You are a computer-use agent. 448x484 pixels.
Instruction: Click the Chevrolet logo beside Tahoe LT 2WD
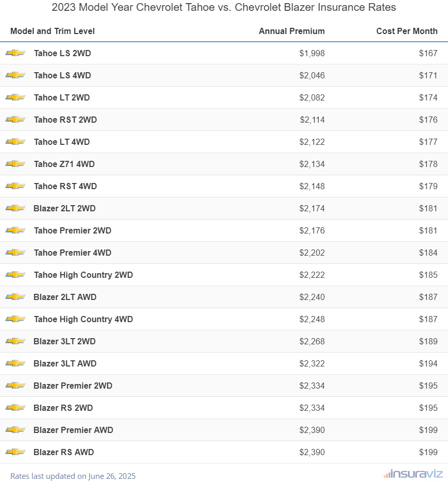[x=15, y=97]
